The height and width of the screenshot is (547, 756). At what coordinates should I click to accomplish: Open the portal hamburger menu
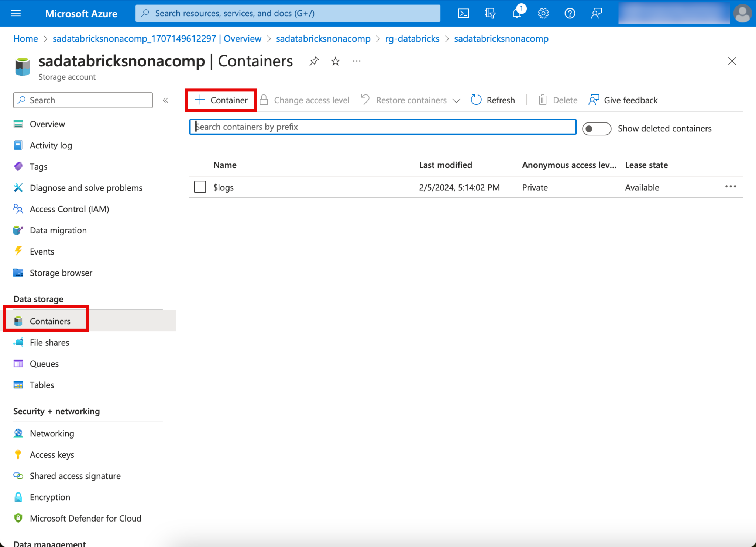tap(16, 14)
